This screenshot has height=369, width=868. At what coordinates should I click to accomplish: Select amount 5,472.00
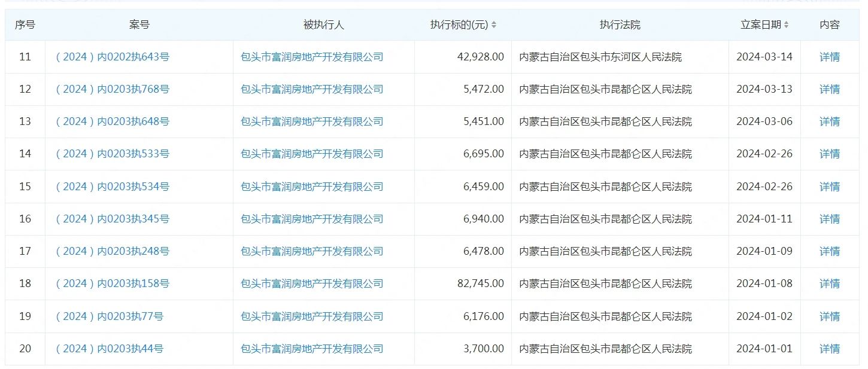coord(483,89)
